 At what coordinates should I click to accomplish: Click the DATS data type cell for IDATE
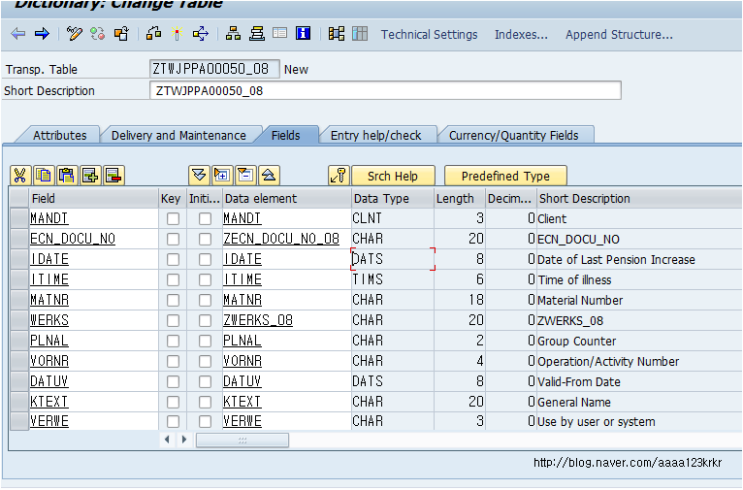pos(392,259)
